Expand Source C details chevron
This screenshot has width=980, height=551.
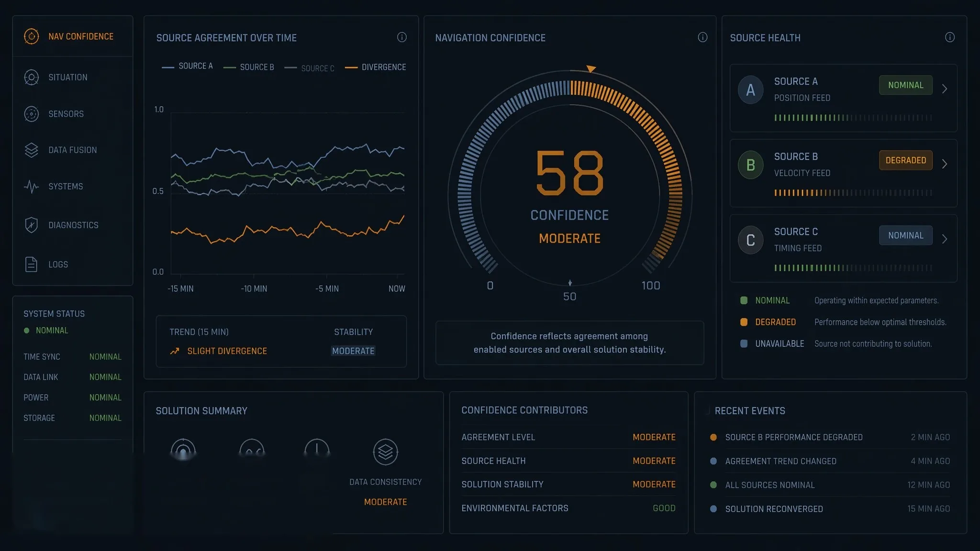tap(945, 239)
